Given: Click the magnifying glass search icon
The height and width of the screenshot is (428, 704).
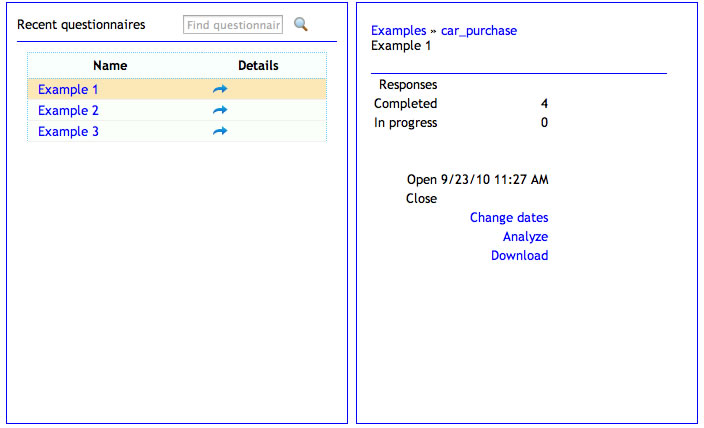Looking at the screenshot, I should (300, 24).
